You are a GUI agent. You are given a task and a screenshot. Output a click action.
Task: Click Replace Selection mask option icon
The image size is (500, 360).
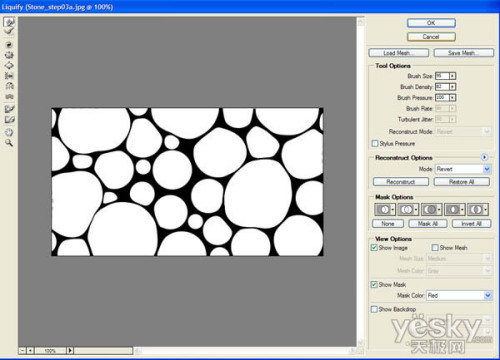pyautogui.click(x=385, y=210)
